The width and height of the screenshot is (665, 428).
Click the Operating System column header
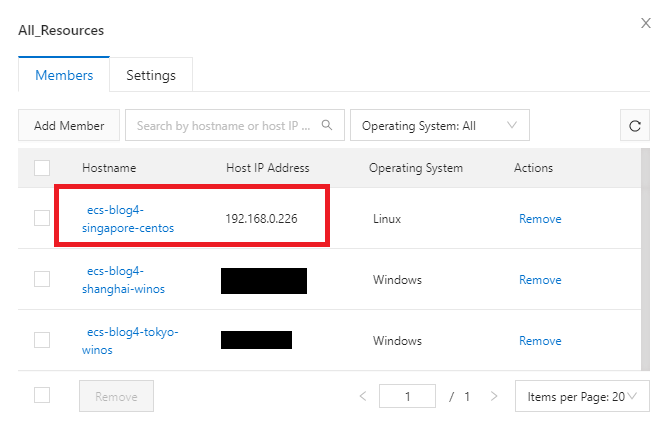(416, 168)
